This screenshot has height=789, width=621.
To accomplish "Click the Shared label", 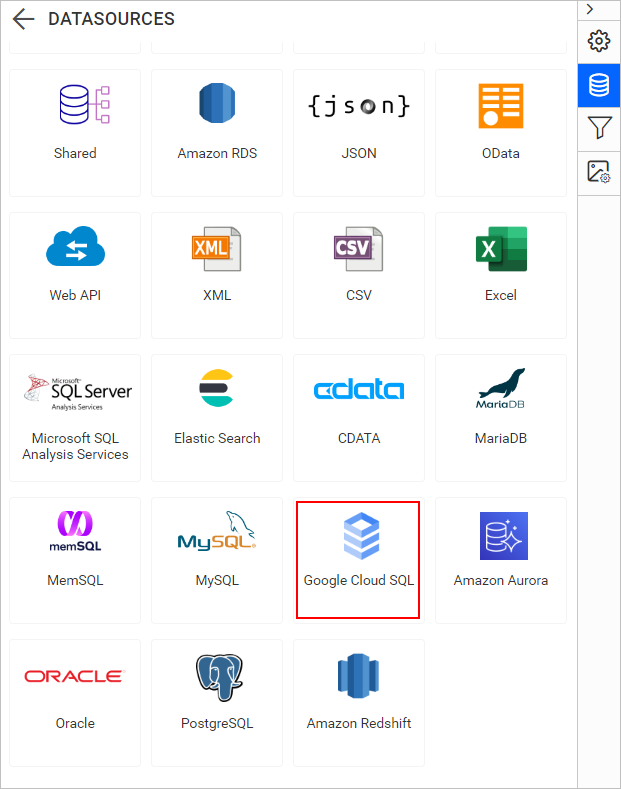I will pyautogui.click(x=75, y=153).
